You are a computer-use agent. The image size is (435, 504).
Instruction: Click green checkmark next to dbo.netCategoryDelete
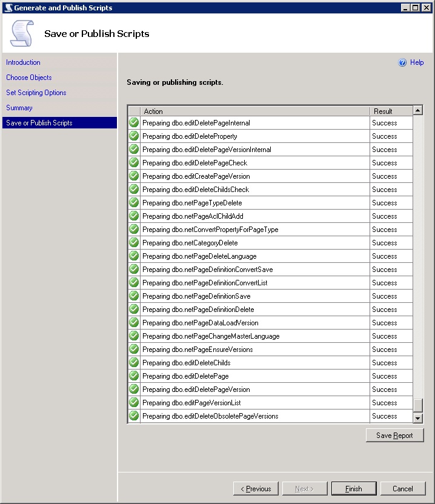[134, 243]
